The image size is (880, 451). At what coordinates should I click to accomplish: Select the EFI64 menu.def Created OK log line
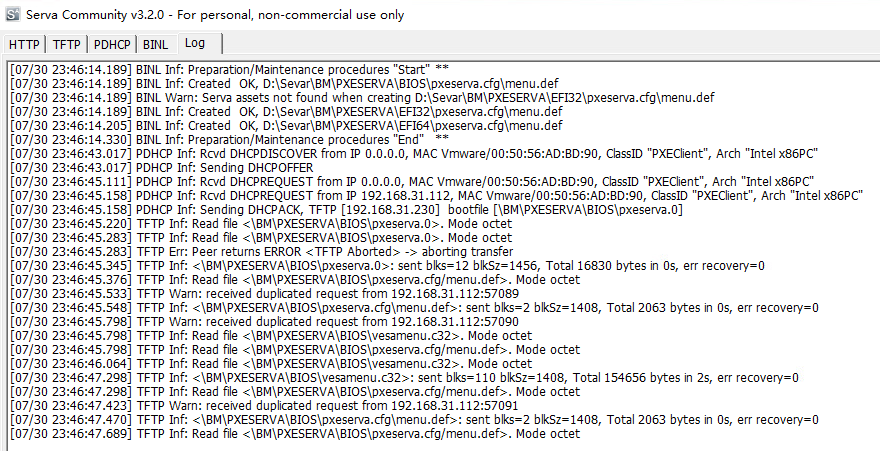tap(286, 126)
